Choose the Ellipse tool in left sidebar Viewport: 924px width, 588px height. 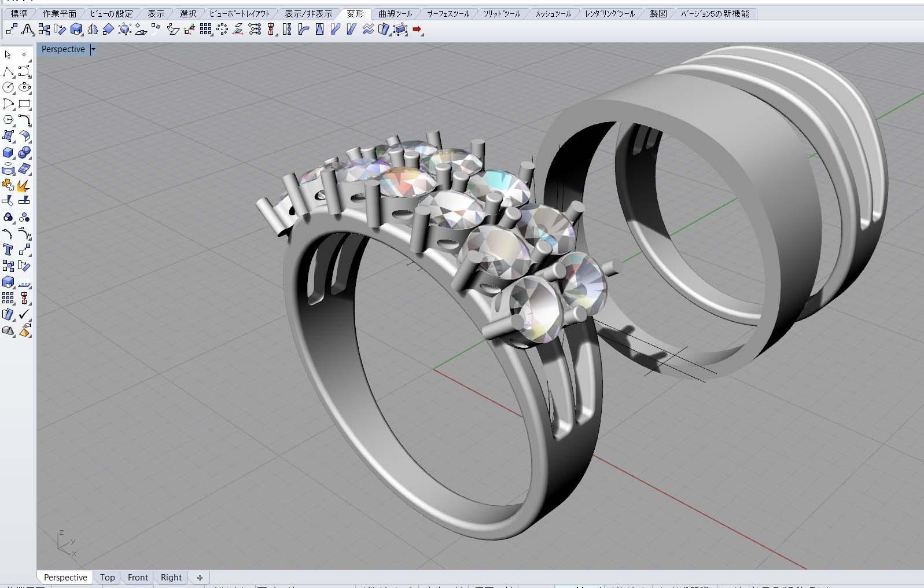pyautogui.click(x=24, y=87)
